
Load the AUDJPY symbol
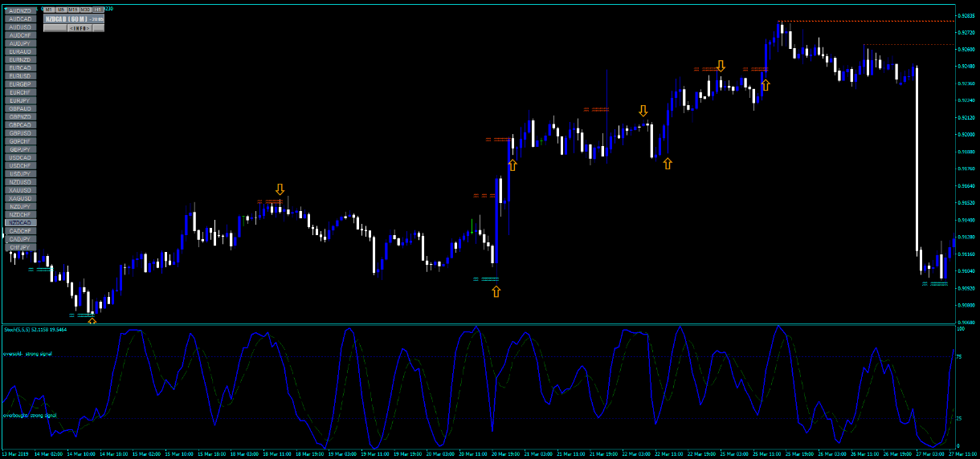[20, 43]
